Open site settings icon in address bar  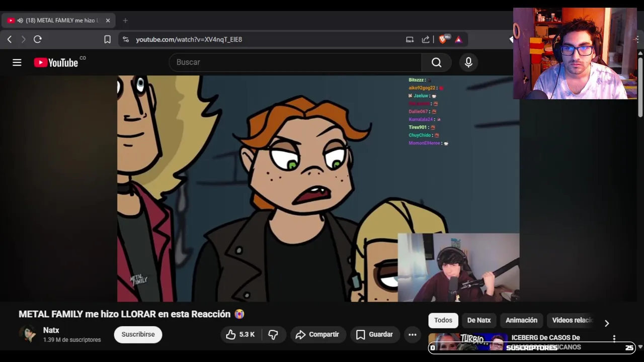126,39
